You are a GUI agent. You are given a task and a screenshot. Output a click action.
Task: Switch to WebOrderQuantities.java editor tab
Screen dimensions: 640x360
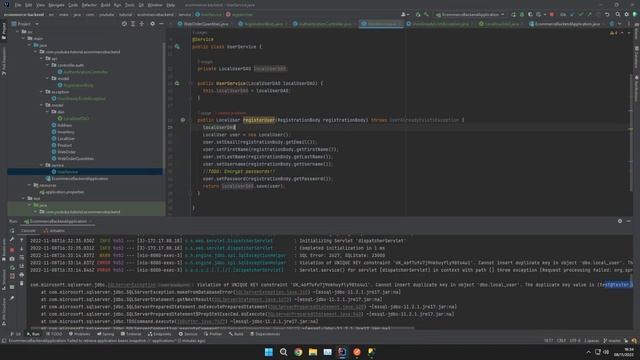click(x=205, y=24)
